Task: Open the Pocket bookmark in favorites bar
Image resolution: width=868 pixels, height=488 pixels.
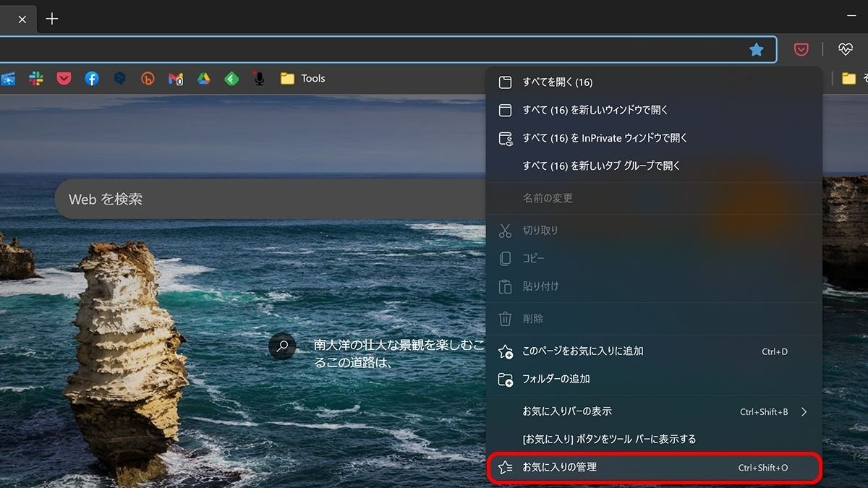Action: coord(64,79)
